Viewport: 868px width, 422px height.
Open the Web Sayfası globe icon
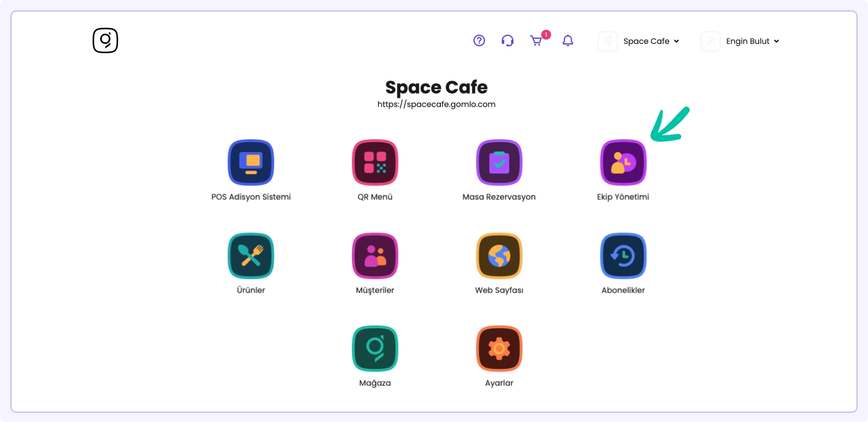[x=499, y=256]
